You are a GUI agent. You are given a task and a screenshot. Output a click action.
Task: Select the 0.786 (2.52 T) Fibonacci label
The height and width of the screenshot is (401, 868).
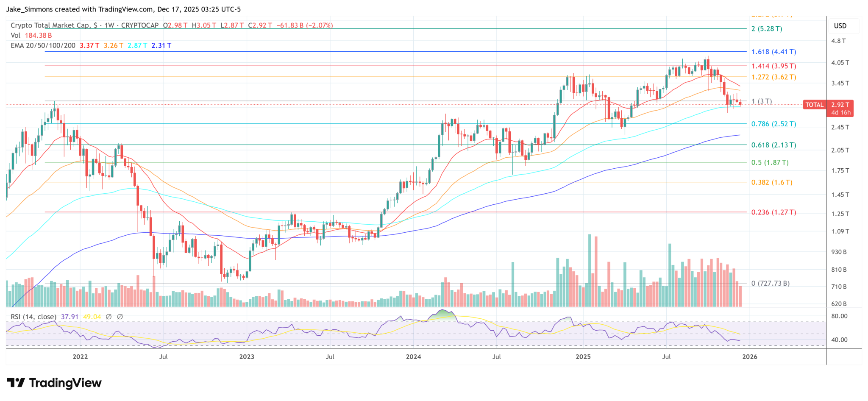(773, 124)
